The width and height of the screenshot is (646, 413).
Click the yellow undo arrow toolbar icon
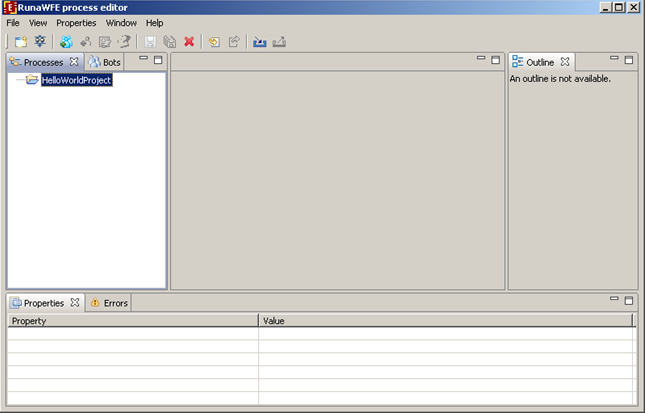214,42
